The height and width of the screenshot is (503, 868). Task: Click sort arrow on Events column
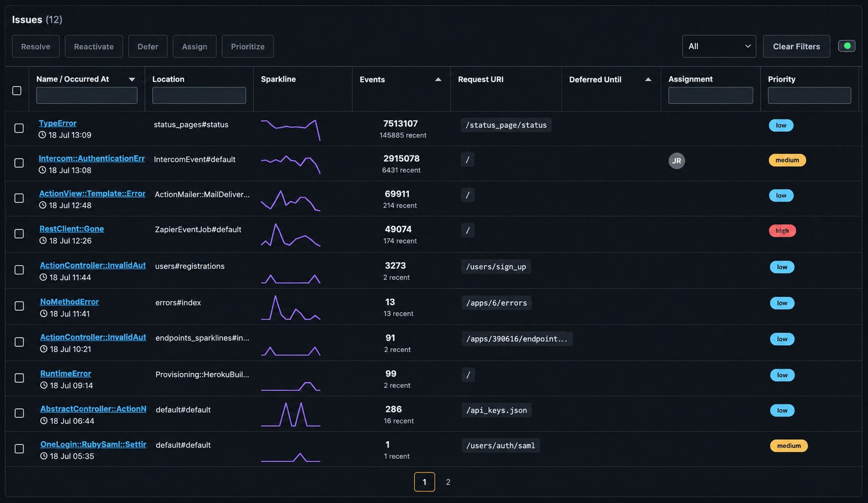[438, 80]
